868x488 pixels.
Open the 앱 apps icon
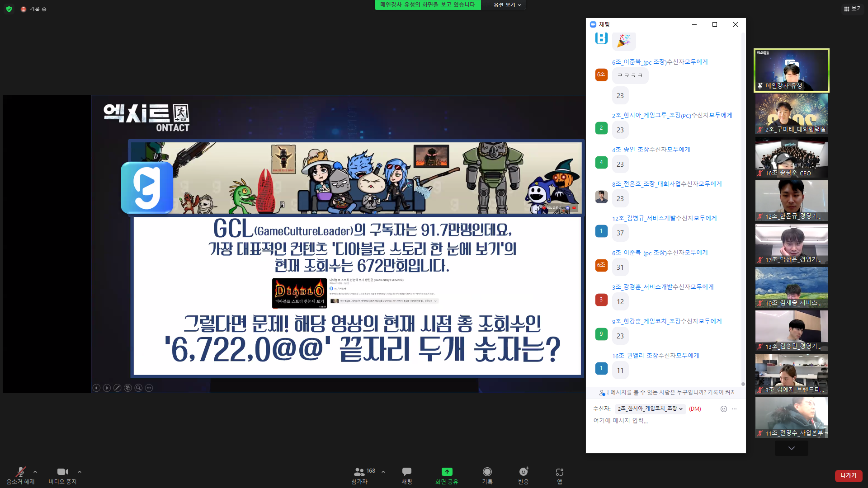[560, 472]
